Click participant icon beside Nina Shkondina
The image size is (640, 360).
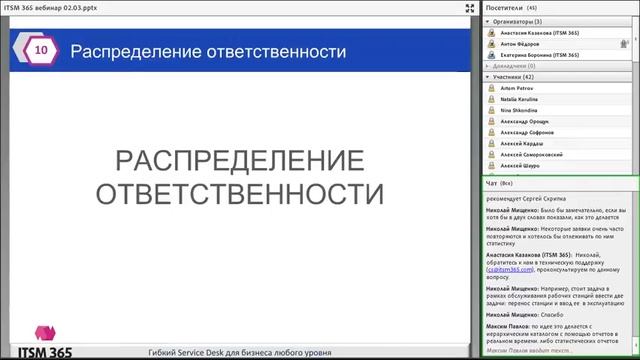point(491,110)
